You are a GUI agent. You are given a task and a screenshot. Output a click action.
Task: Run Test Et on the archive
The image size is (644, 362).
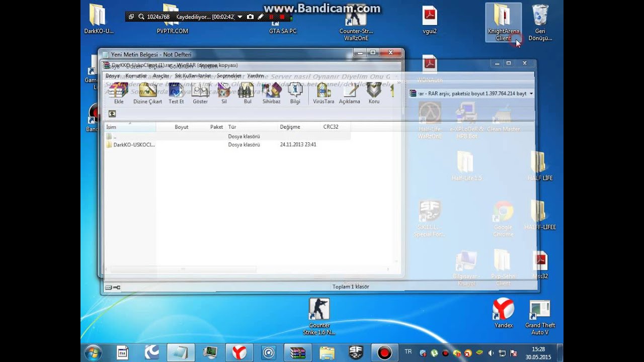[x=176, y=93]
